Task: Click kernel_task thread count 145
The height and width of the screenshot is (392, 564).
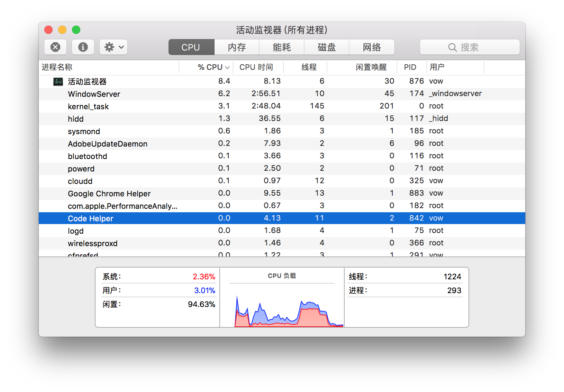Action: [x=317, y=106]
